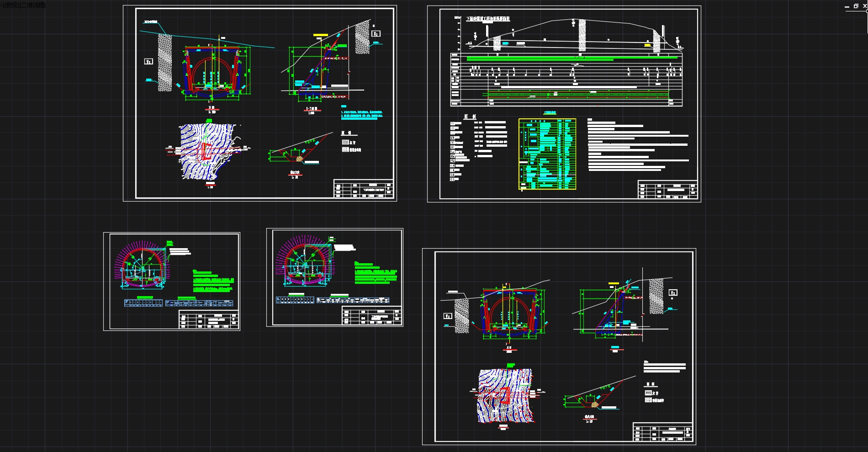The image size is (868, 452).
Task: Open the 俯视 view control menu
Action: pyautogui.click(x=12, y=5)
